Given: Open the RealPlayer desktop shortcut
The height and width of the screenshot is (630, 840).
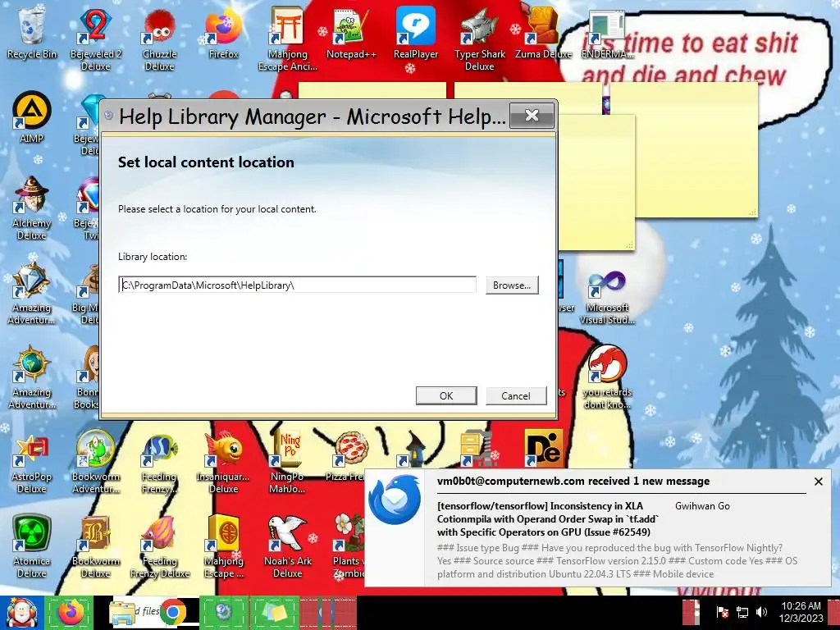Looking at the screenshot, I should (x=416, y=33).
